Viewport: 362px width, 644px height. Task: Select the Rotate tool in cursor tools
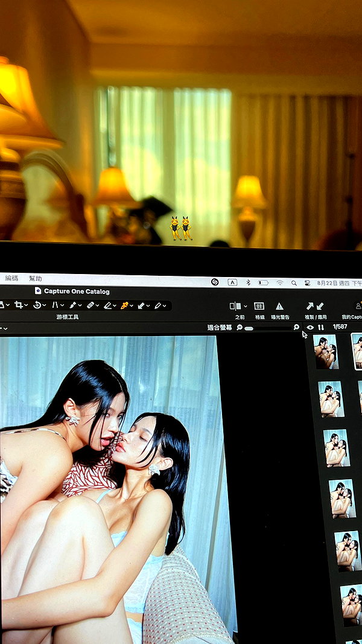point(37,305)
